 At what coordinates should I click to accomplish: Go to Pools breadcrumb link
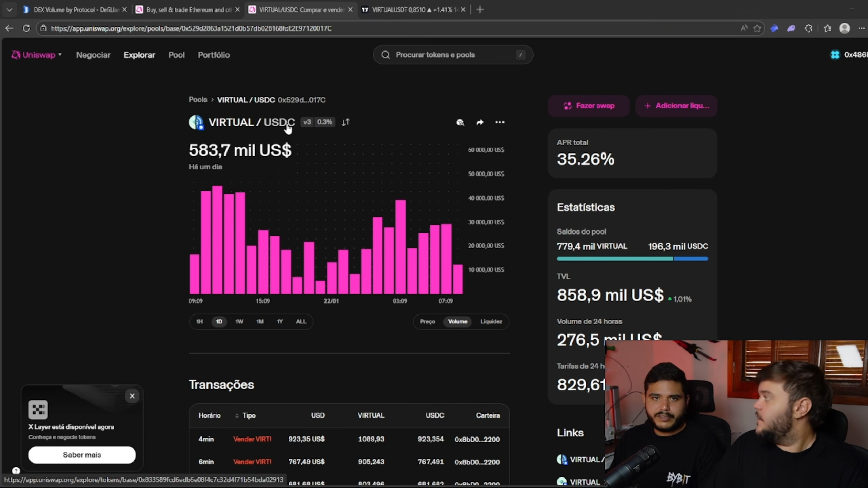point(198,100)
